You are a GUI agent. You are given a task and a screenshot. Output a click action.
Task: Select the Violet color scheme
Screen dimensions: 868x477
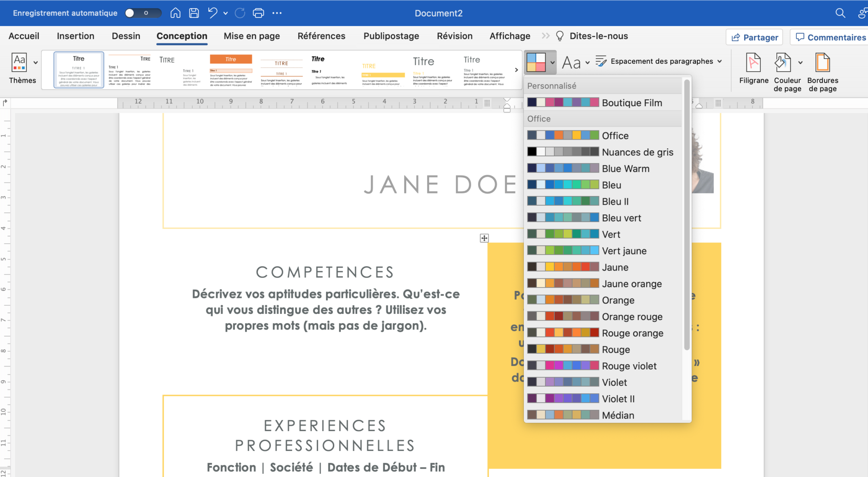tap(603, 382)
